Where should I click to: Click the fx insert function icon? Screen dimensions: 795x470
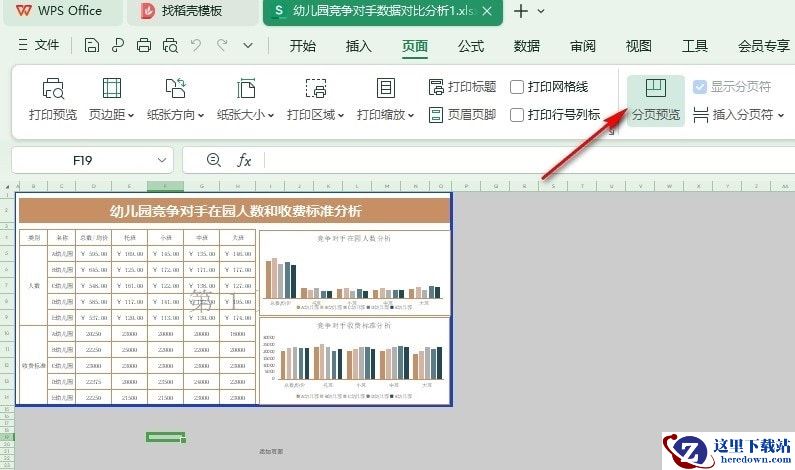click(x=244, y=160)
